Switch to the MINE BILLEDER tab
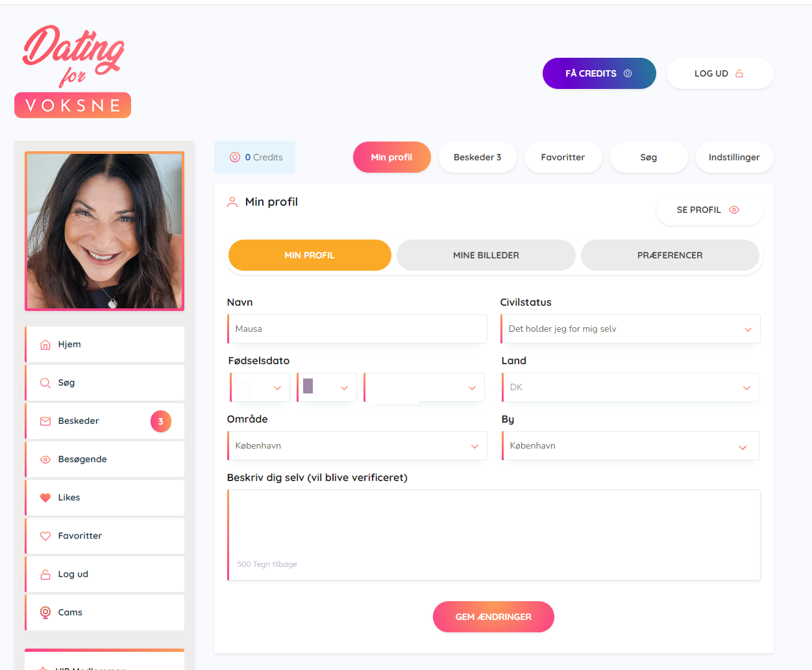 486,255
